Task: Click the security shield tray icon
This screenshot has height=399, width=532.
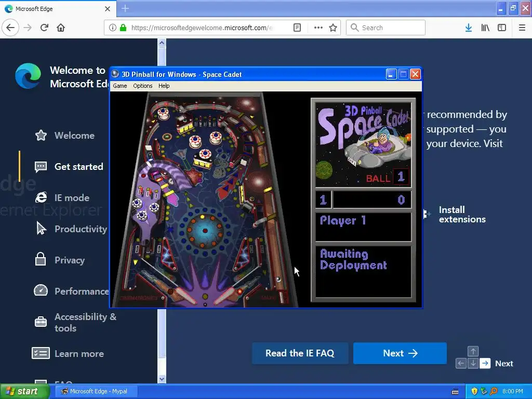Action: (474, 391)
